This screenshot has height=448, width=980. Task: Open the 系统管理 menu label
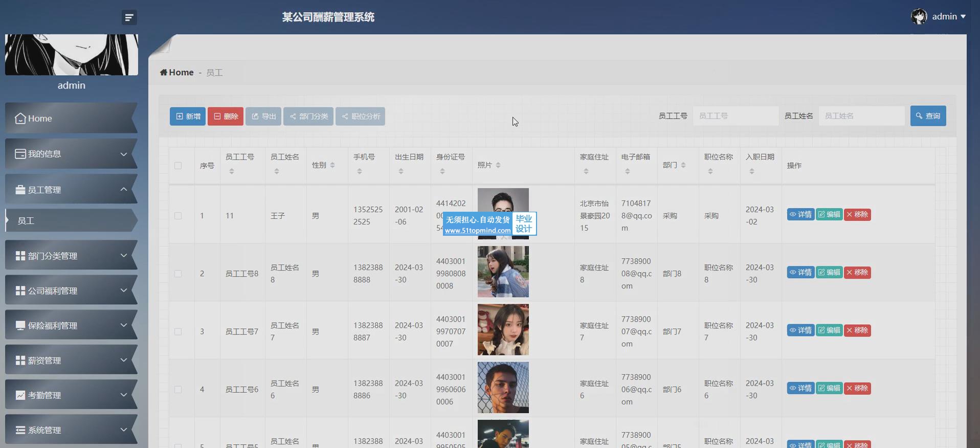coord(44,430)
